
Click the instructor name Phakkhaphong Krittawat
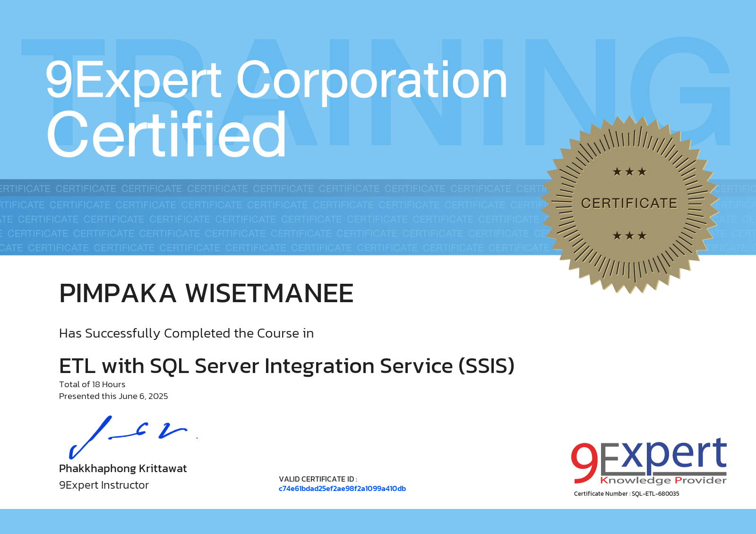pyautogui.click(x=123, y=468)
